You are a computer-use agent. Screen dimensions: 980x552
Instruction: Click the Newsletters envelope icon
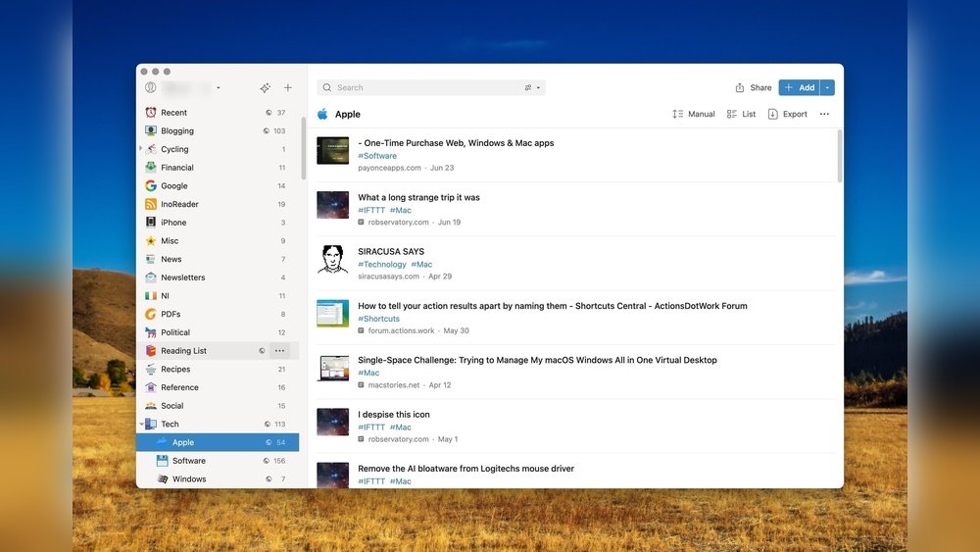pos(151,276)
